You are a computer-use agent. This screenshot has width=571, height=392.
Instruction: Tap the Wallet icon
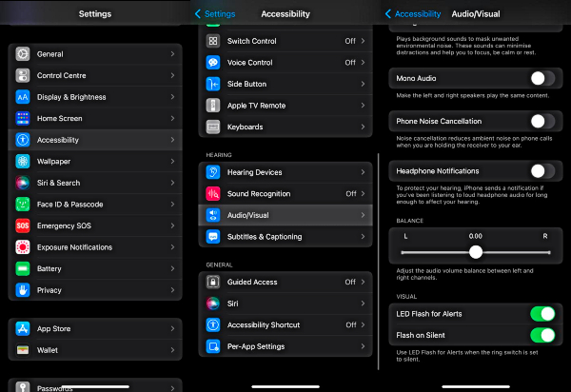[23, 350]
